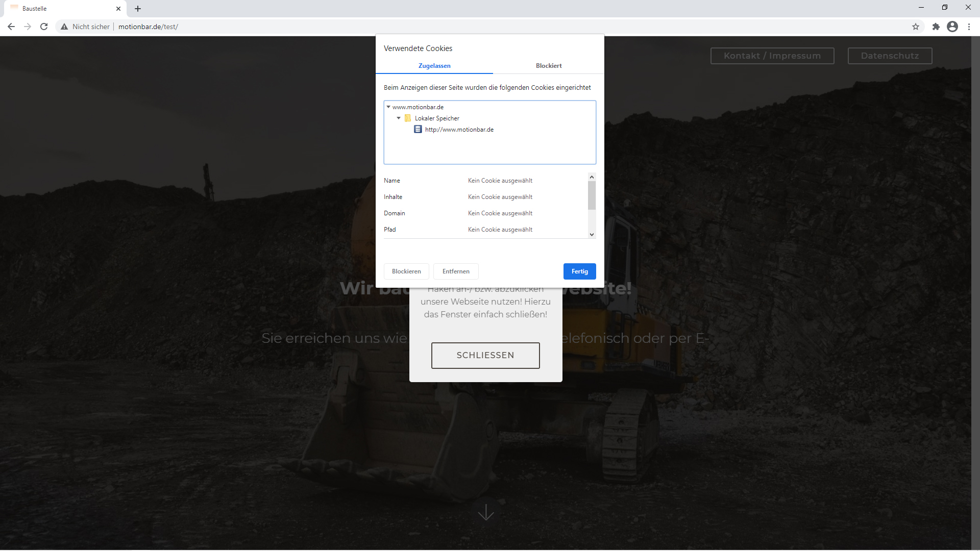Click the Blockieren button
This screenshot has width=980, height=551.
(406, 271)
